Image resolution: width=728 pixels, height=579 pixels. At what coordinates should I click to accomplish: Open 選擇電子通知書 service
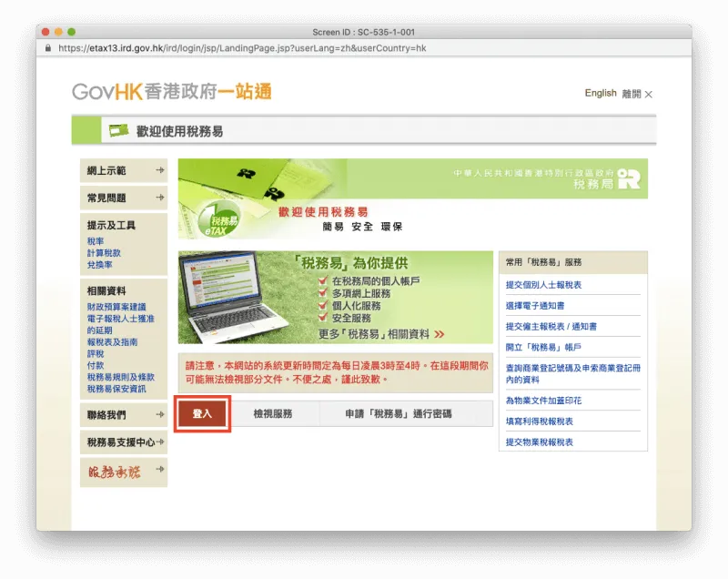(535, 306)
